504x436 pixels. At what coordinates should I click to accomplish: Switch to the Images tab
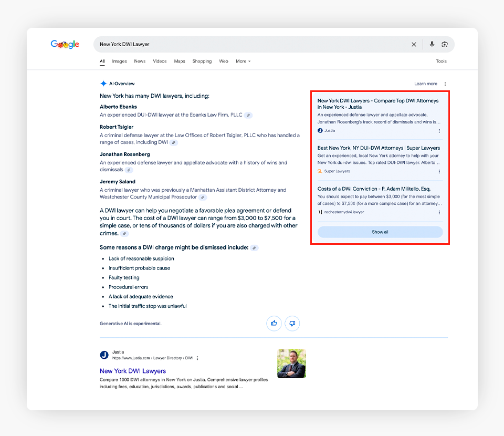[x=119, y=61]
